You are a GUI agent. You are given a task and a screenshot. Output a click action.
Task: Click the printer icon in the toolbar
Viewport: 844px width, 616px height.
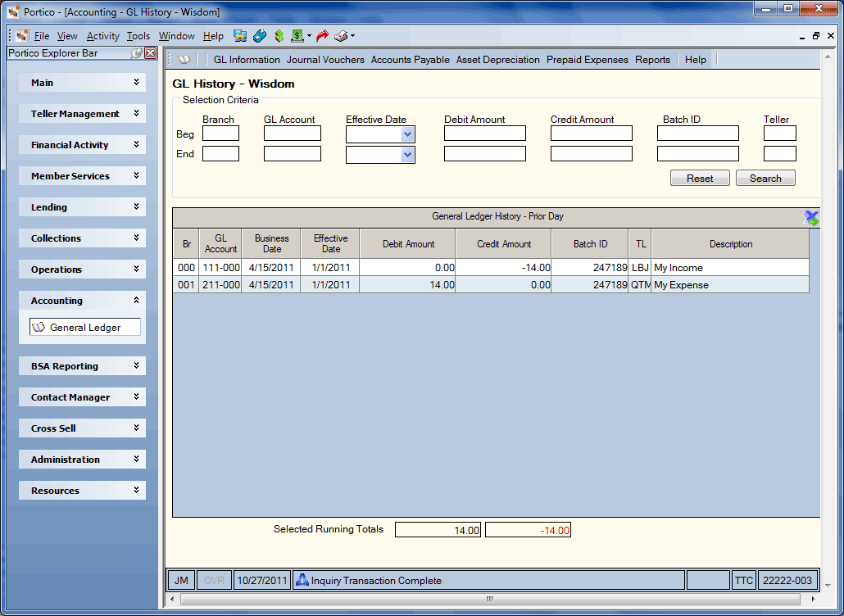(x=341, y=36)
